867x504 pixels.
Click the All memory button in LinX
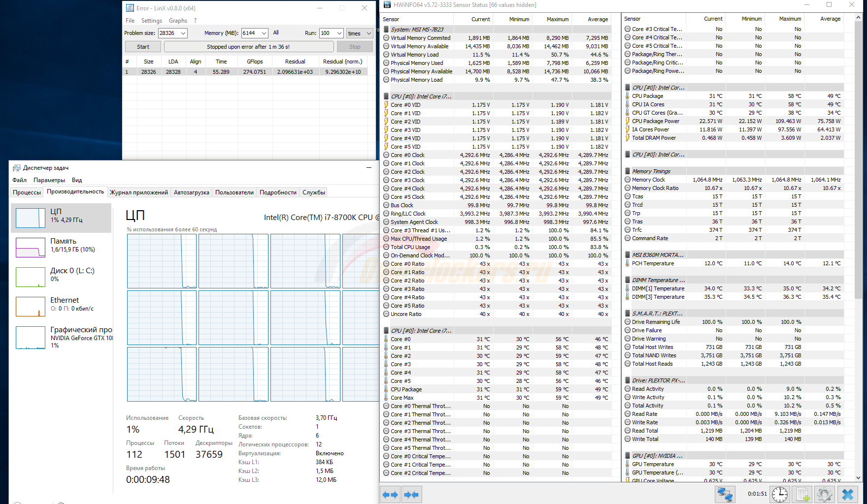click(x=276, y=32)
